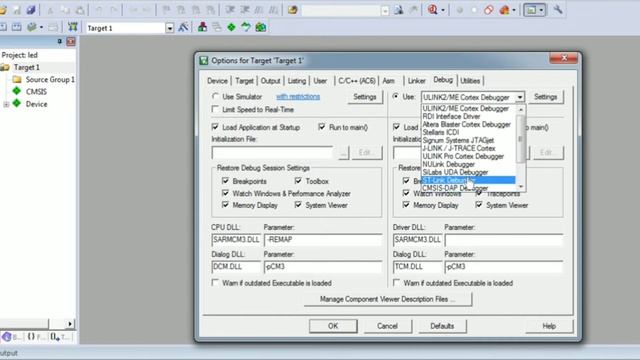Click the Select Software Packs icon
This screenshot has width=640, height=360.
(x=246, y=27)
